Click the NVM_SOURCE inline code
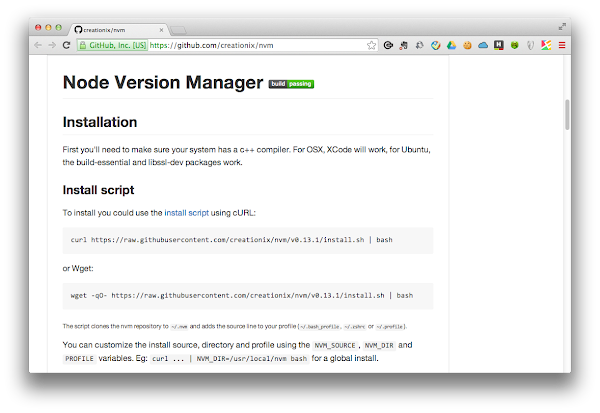600x413 pixels. [x=335, y=345]
